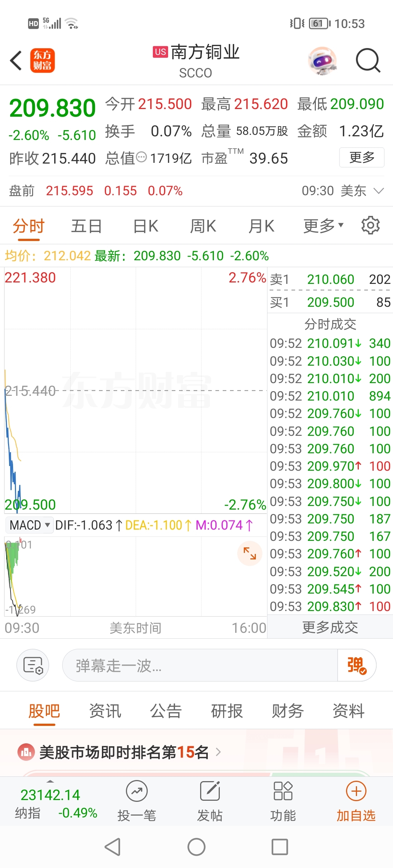Tap the back arrow icon
The image size is (393, 868).
click(x=16, y=60)
